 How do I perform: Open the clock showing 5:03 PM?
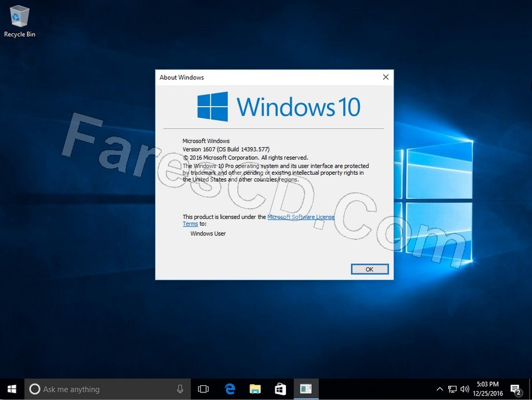(x=487, y=389)
